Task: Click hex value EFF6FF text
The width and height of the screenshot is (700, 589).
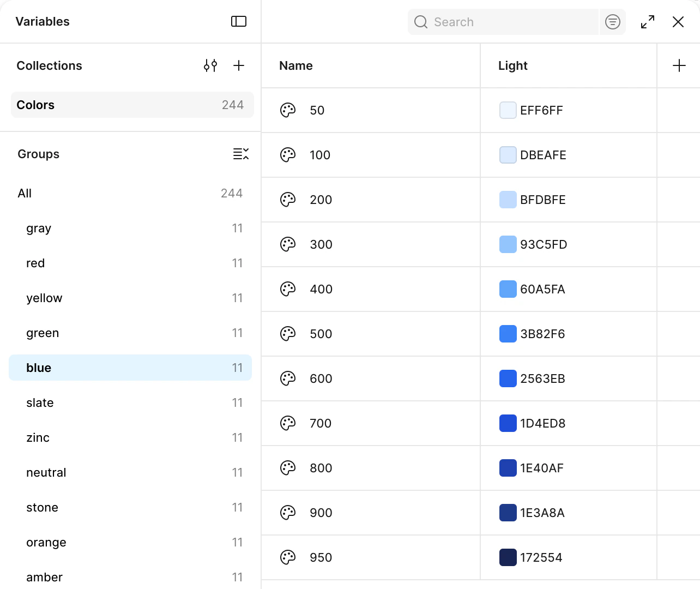Action: [x=541, y=110]
